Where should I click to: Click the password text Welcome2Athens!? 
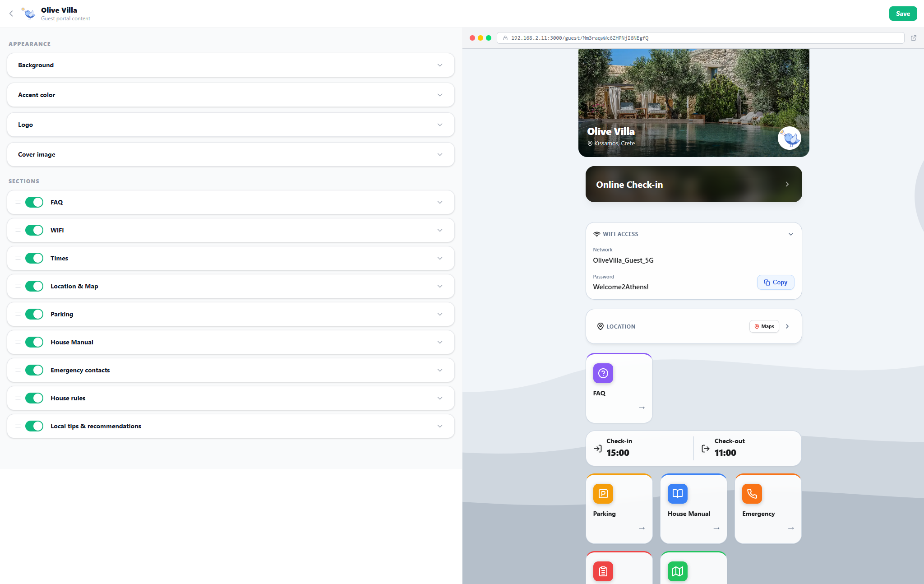tap(621, 287)
